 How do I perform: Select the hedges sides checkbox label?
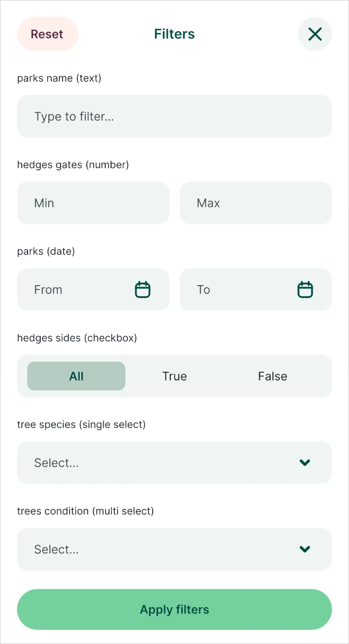click(x=77, y=338)
